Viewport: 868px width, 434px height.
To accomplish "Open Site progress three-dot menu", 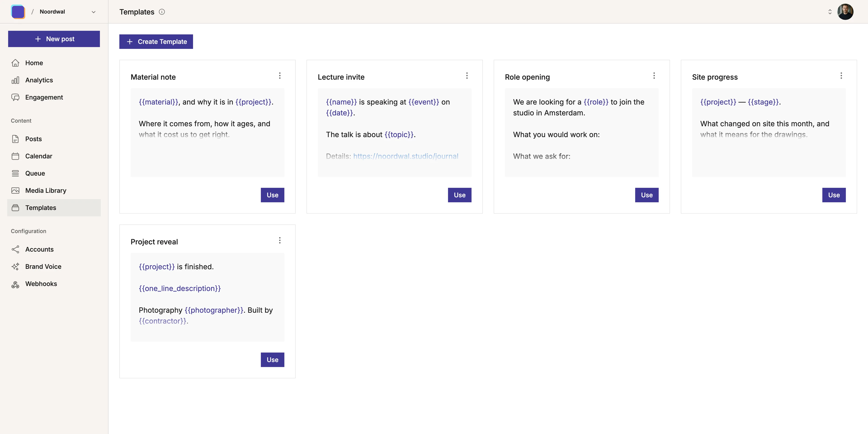I will coord(841,76).
